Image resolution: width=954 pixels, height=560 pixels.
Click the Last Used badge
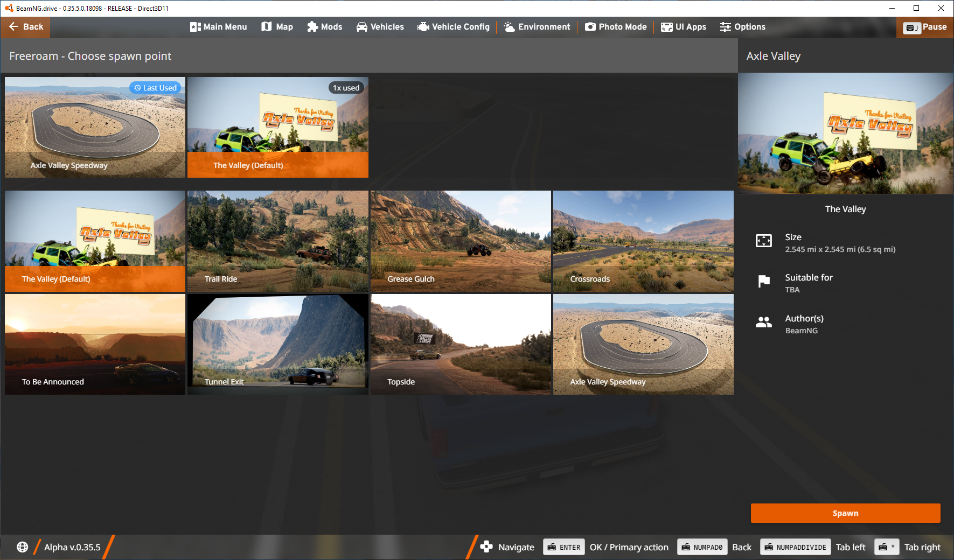pyautogui.click(x=155, y=88)
